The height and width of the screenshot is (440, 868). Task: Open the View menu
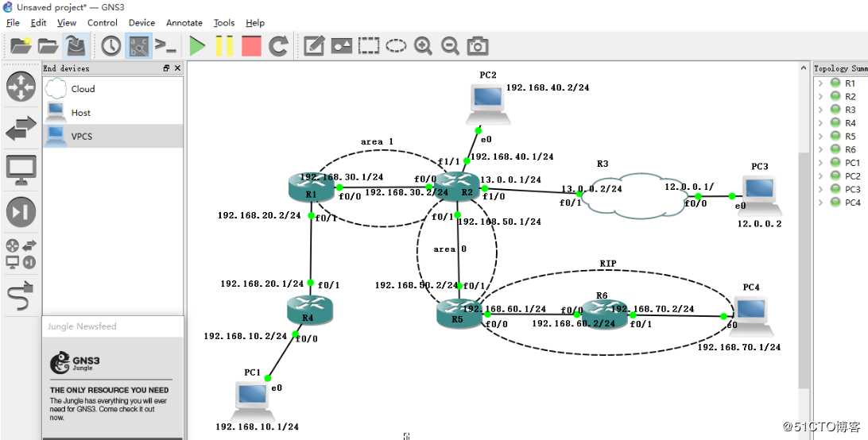(x=67, y=23)
